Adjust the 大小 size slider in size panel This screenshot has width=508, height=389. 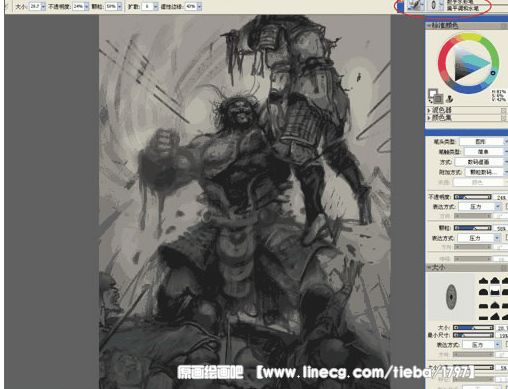473,328
